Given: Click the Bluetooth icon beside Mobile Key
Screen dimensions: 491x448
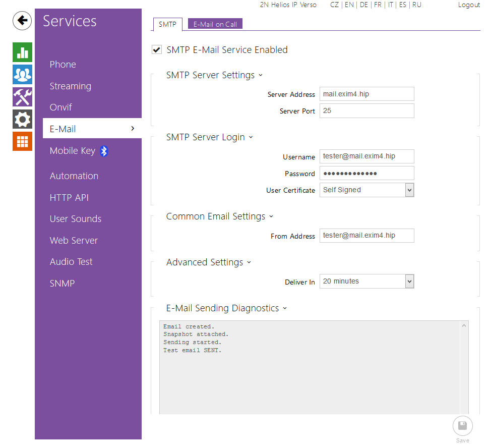Looking at the screenshot, I should pos(104,151).
